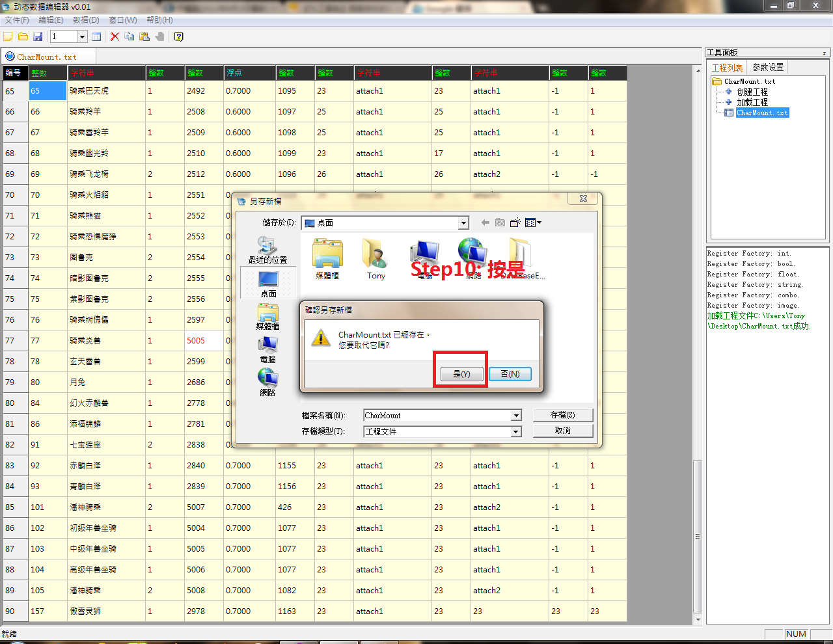Viewport: 833px width, 644px height.
Task: Close the 另存新檔 dialog
Action: coord(583,198)
